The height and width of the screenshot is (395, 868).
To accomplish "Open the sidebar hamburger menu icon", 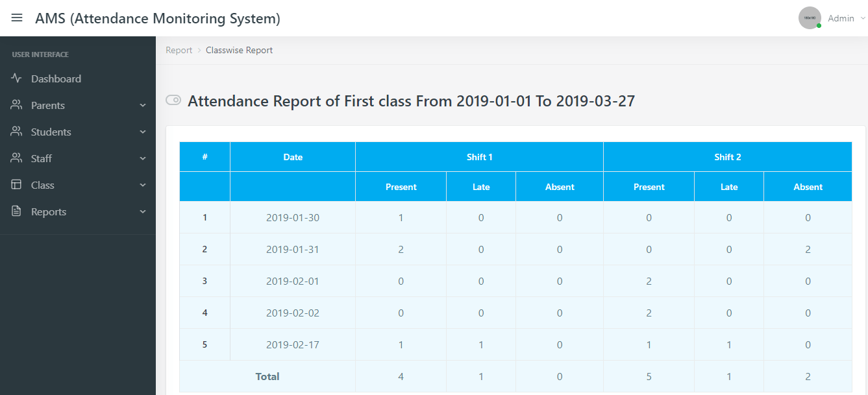I will (17, 18).
